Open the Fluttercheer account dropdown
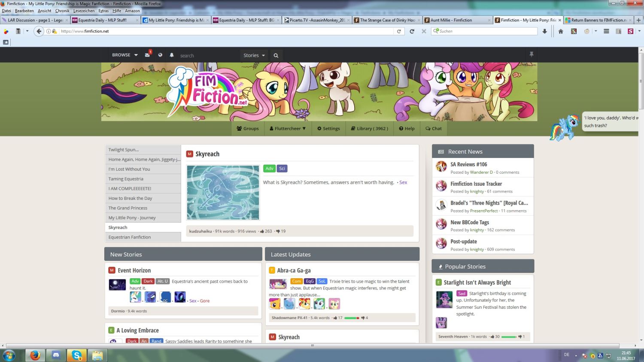The image size is (644, 362). click(287, 128)
